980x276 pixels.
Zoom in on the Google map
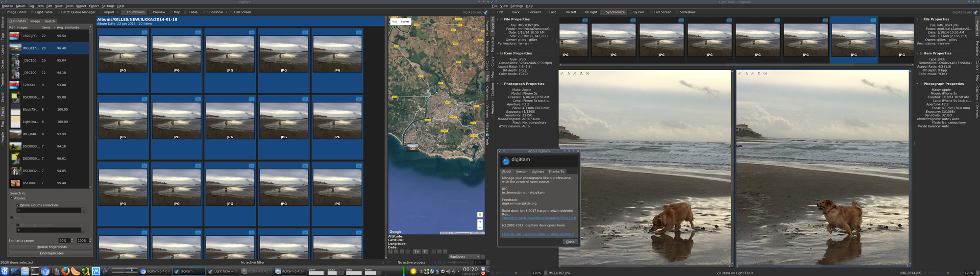pyautogui.click(x=480, y=222)
